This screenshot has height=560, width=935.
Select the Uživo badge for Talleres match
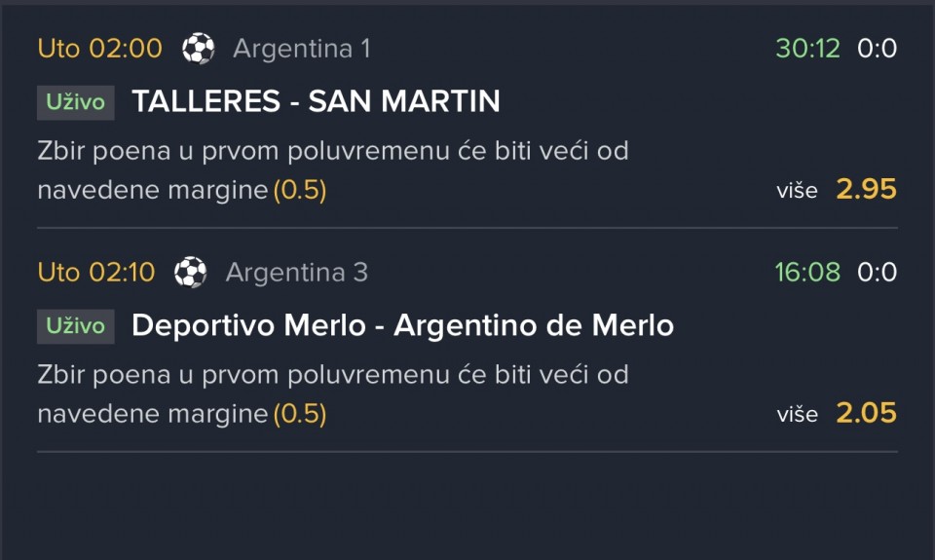pyautogui.click(x=76, y=102)
